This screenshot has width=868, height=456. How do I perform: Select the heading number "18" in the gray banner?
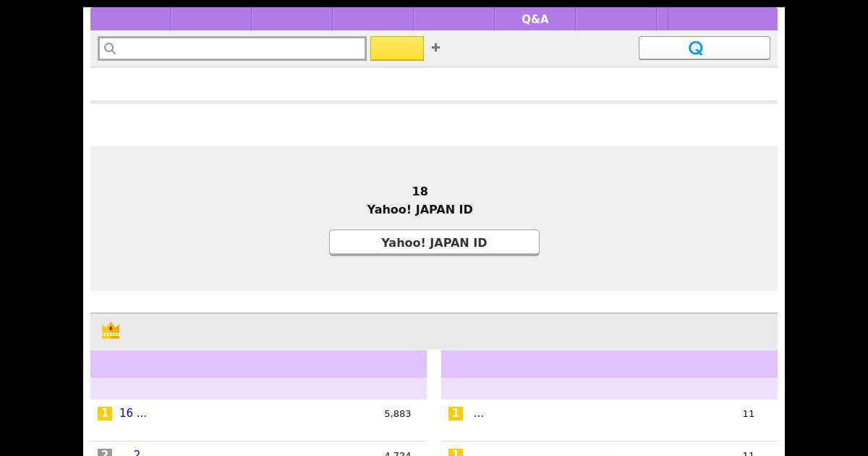tap(420, 192)
